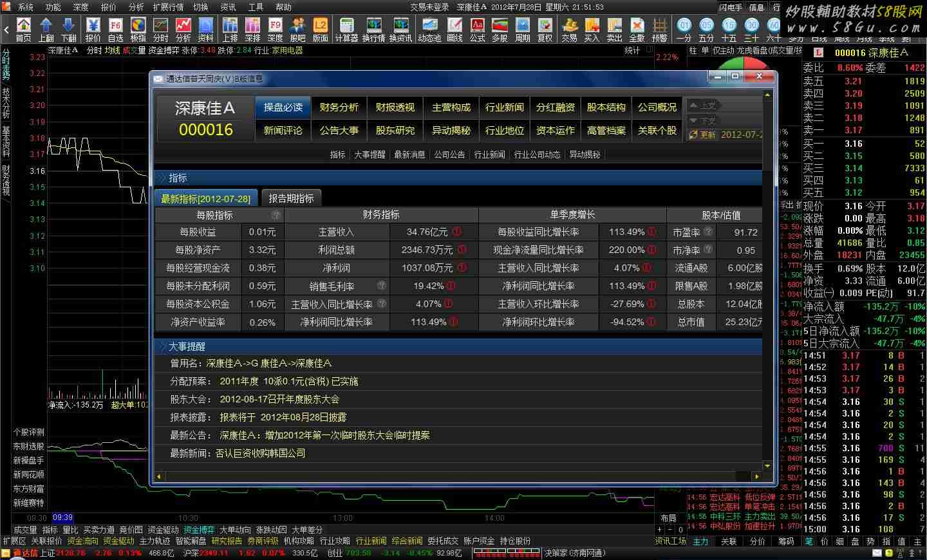Image resolution: width=927 pixels, height=560 pixels.
Task: Open the 工具 menu
Action: coord(256,7)
